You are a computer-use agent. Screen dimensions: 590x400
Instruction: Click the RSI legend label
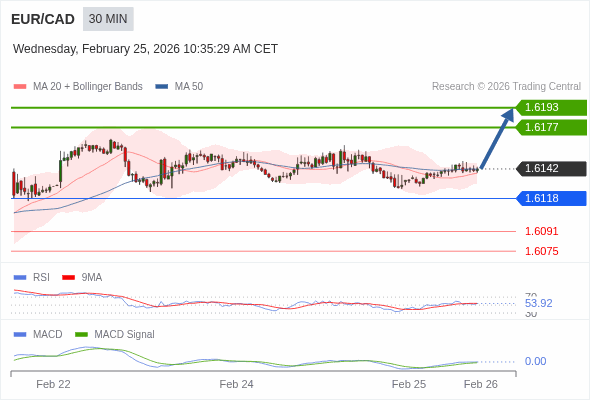tap(41, 278)
